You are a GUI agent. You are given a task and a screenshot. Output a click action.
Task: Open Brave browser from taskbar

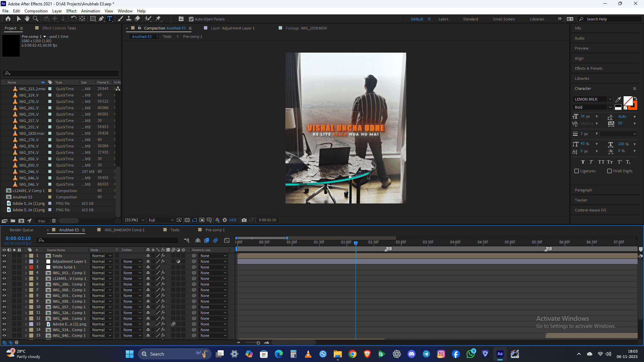[x=367, y=354]
